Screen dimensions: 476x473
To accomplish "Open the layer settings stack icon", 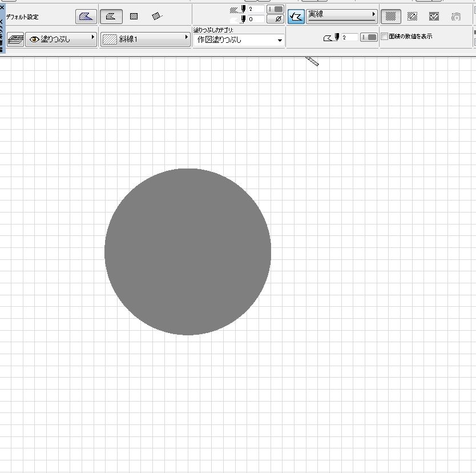I will pos(15,39).
